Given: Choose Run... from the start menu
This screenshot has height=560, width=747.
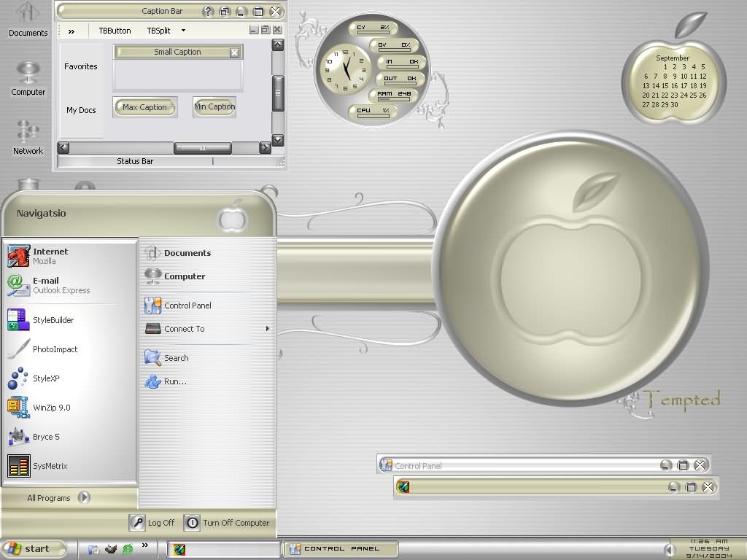Looking at the screenshot, I should click(x=208, y=381).
